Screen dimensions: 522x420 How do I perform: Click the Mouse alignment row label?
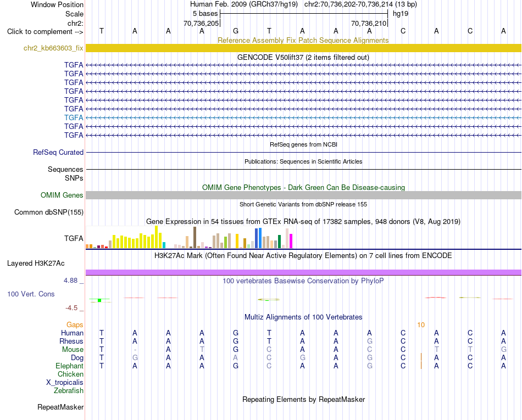[x=73, y=350]
